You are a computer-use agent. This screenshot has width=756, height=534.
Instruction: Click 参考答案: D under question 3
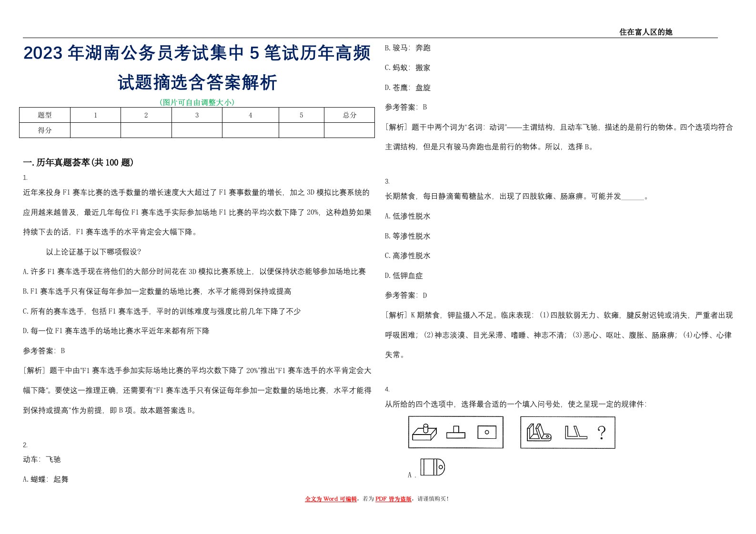pyautogui.click(x=406, y=295)
